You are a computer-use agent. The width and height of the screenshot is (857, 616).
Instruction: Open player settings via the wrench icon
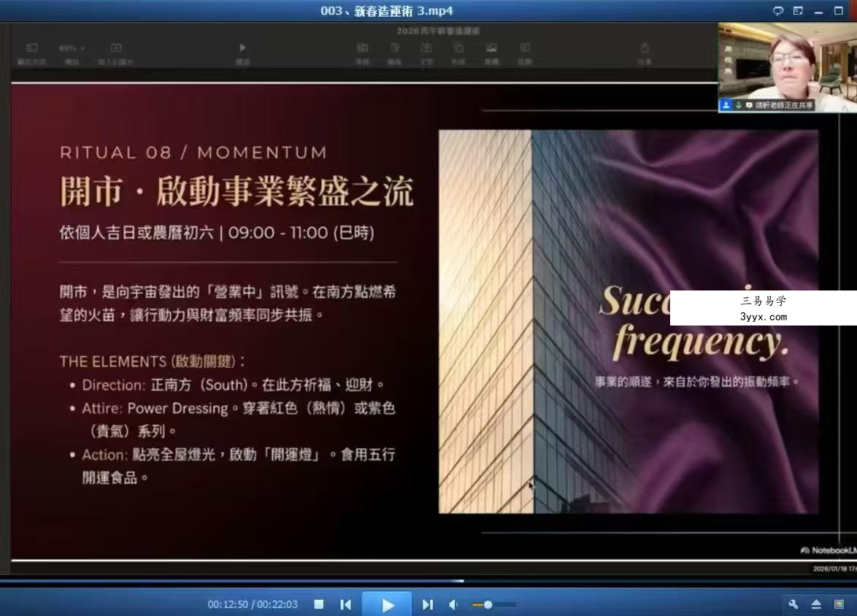pyautogui.click(x=793, y=604)
